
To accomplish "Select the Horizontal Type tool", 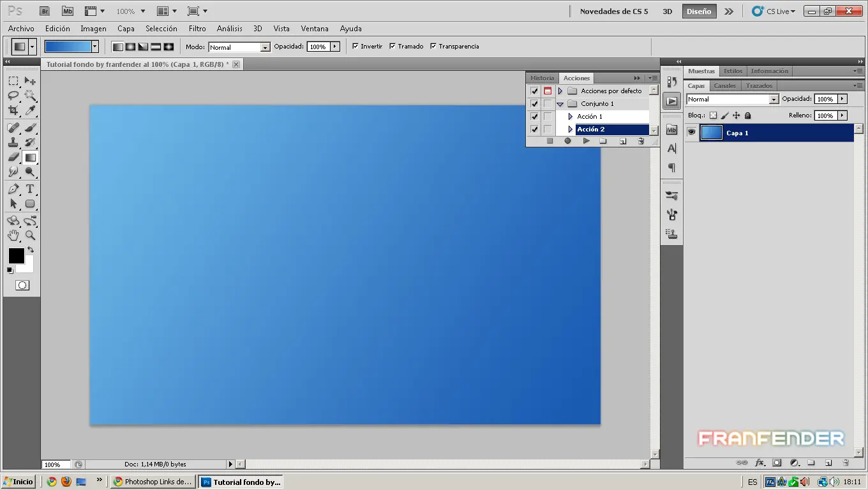I will click(30, 189).
